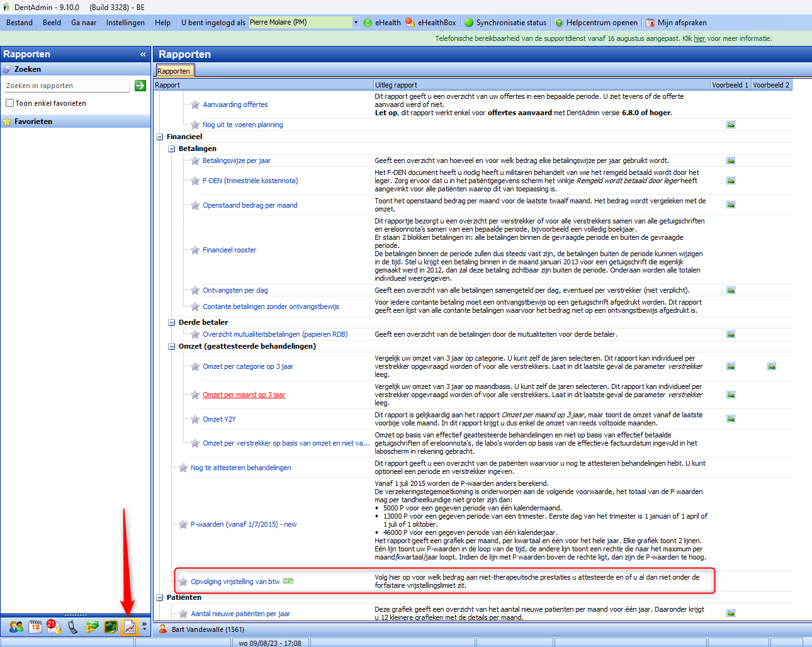View example 1 for Overzicht mutualiteitsbetalingen

731,334
